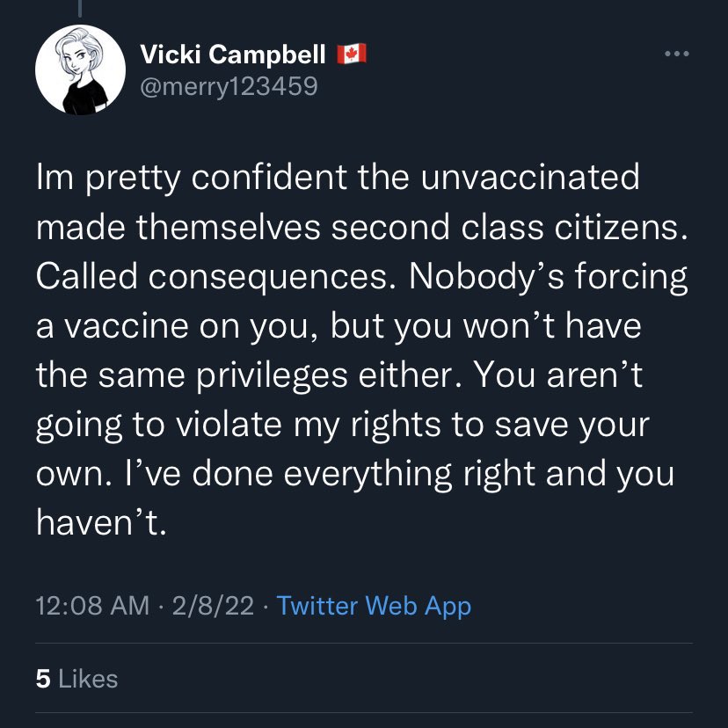Viewport: 728px width, 728px height.
Task: Click the bold number 5 in likes
Action: (42, 678)
